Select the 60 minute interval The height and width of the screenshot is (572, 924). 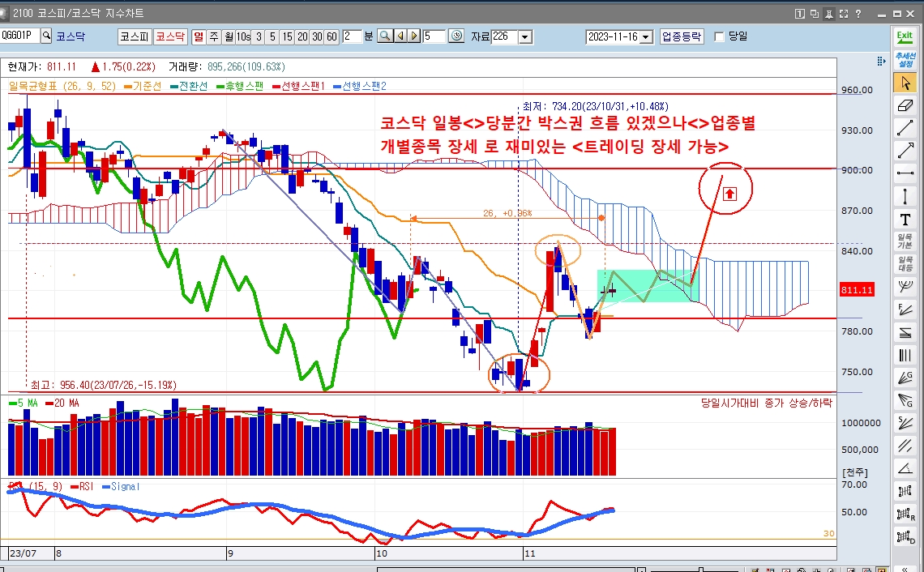[332, 36]
